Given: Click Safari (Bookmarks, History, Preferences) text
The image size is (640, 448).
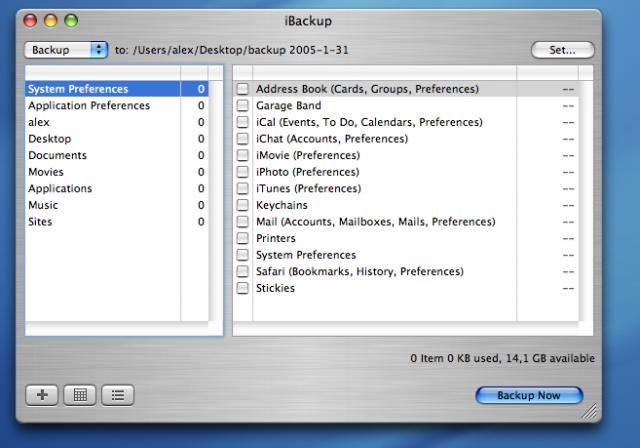Looking at the screenshot, I should [x=360, y=271].
